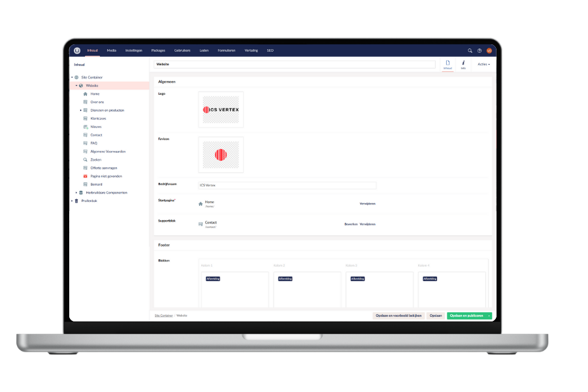
Task: Click the Opslaan en publiceren button
Action: tap(465, 315)
